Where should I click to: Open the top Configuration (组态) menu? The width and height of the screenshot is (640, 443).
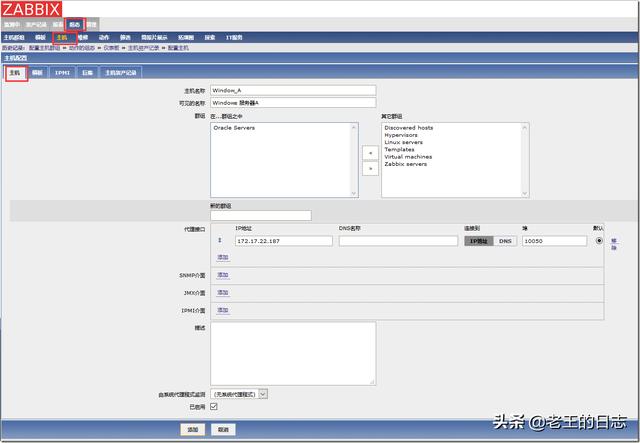75,25
